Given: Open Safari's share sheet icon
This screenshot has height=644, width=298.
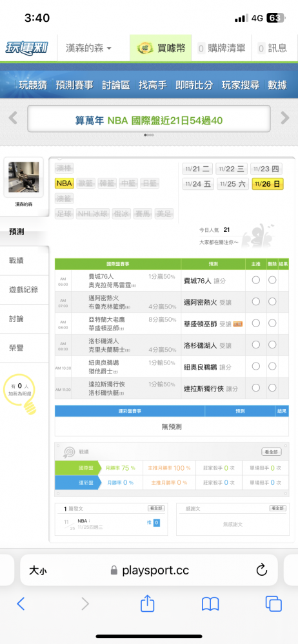Looking at the screenshot, I should point(147,603).
